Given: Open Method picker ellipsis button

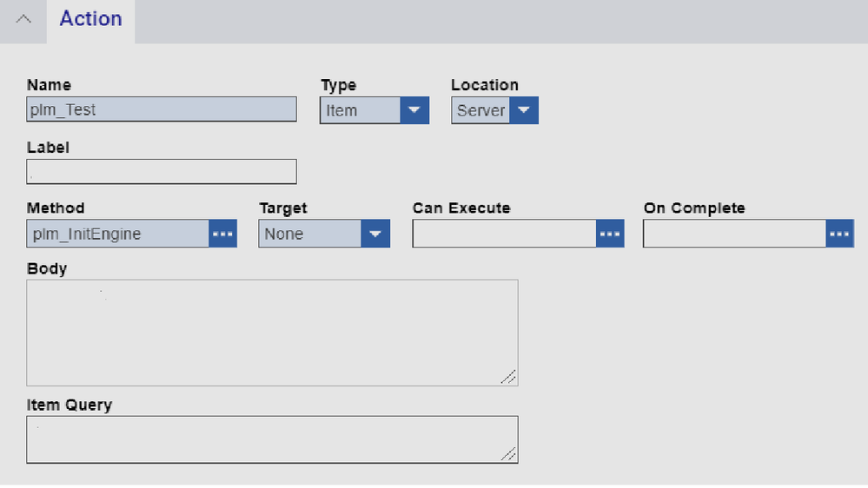Looking at the screenshot, I should [223, 234].
